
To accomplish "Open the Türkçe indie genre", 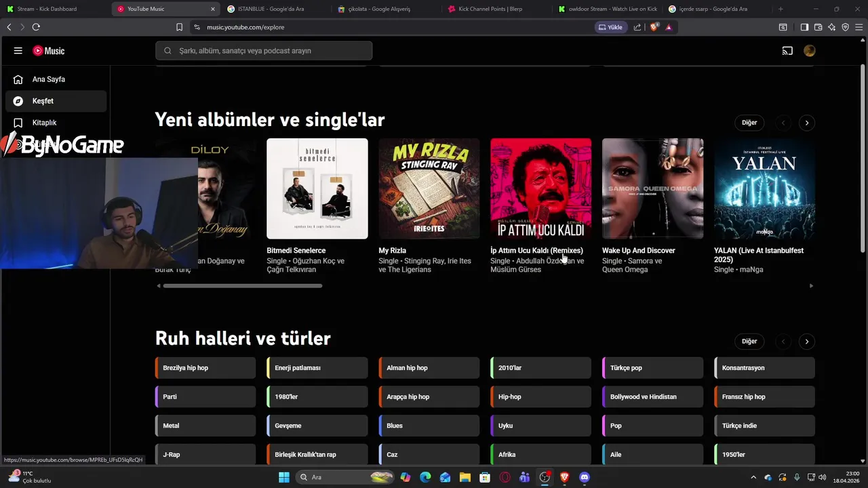I will tap(764, 426).
